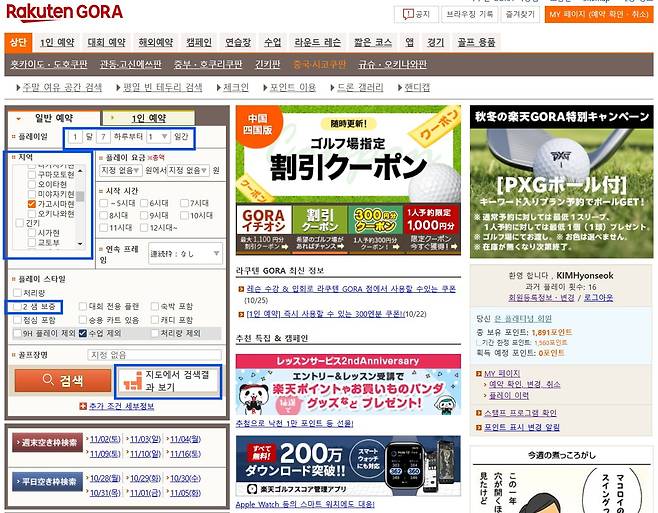Toggle the 수업 제외 checkbox
Viewport: 658px width, 513px height.
click(84, 333)
